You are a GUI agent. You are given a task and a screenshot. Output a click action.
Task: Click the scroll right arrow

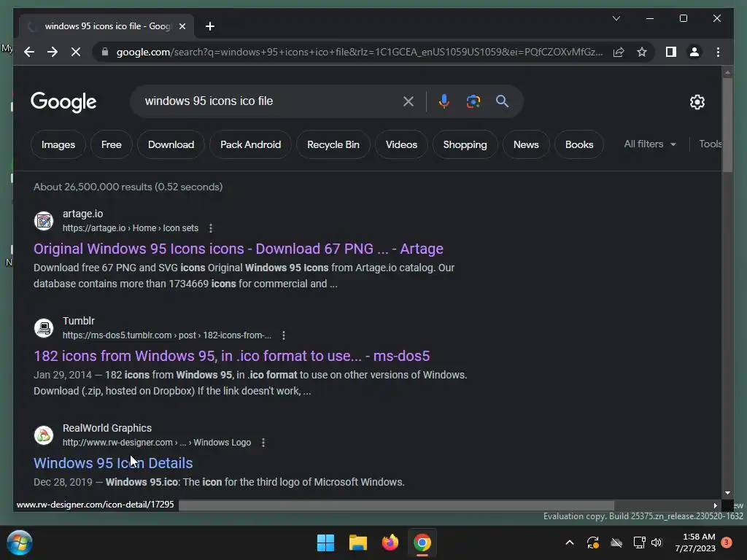715,506
